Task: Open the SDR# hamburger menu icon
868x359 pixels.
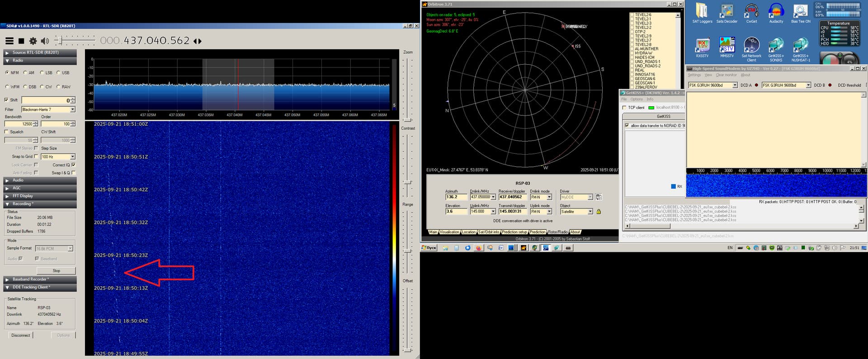Action: point(9,41)
